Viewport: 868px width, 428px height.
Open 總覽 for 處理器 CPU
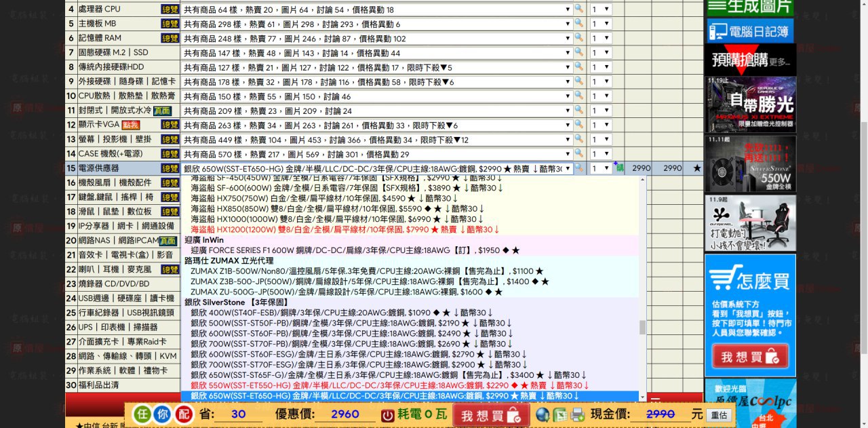170,9
